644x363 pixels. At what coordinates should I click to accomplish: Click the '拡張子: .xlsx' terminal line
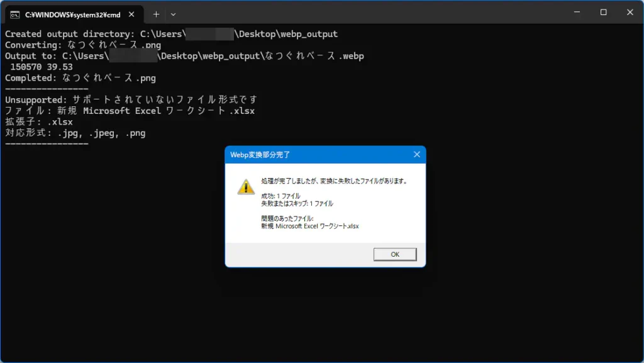tap(39, 122)
